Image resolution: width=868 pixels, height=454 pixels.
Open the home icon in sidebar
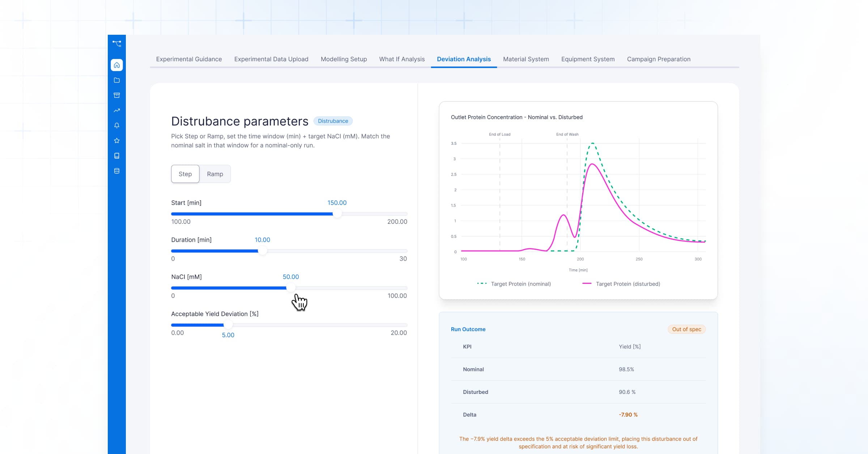[116, 65]
